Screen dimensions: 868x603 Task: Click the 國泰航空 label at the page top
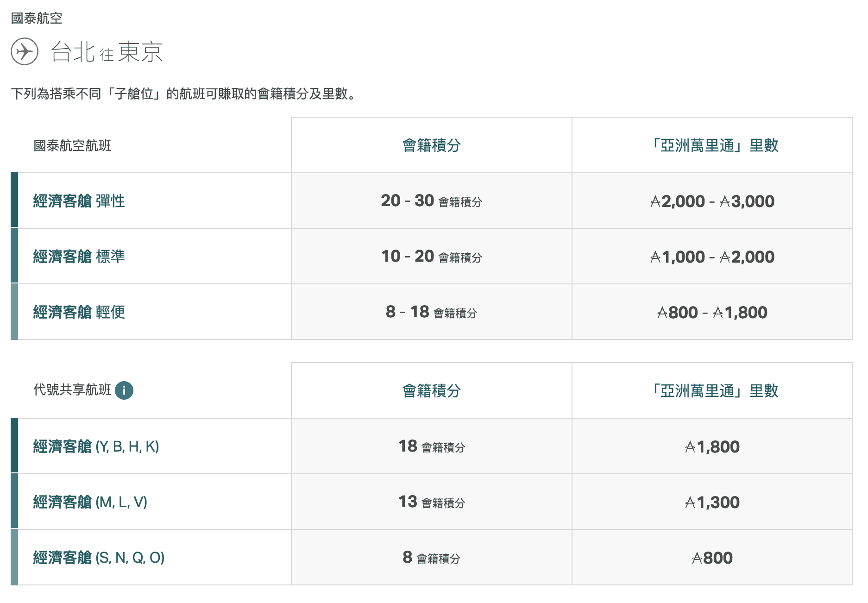[37, 19]
